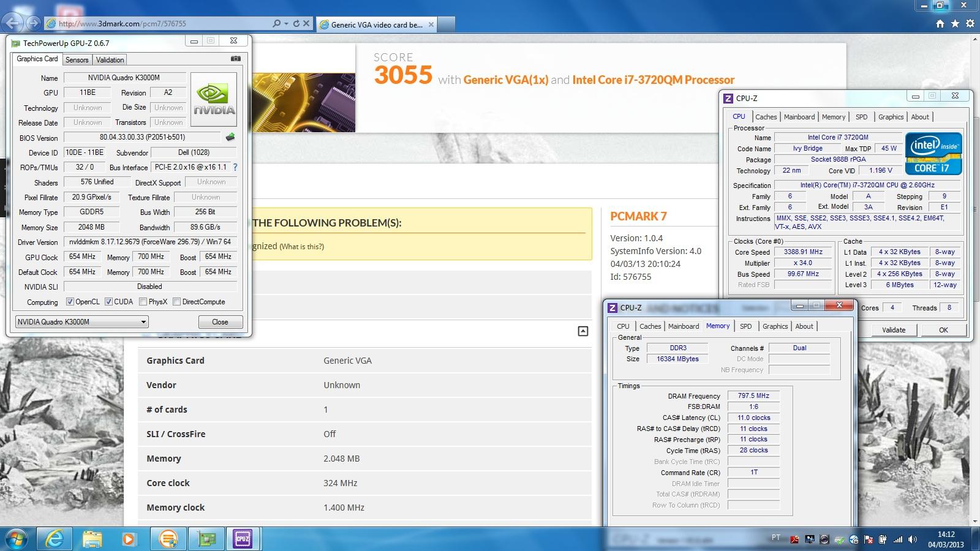980x551 pixels.
Task: Click the PT language indicator in the taskbar
Action: click(776, 538)
